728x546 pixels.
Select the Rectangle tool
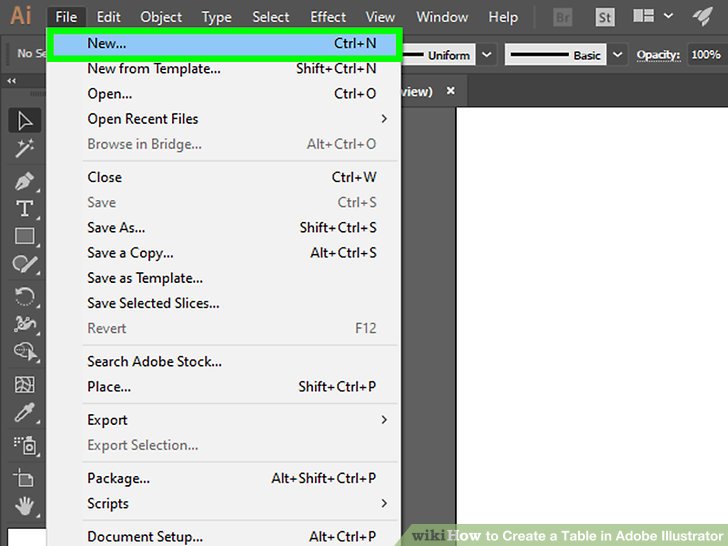click(x=24, y=237)
